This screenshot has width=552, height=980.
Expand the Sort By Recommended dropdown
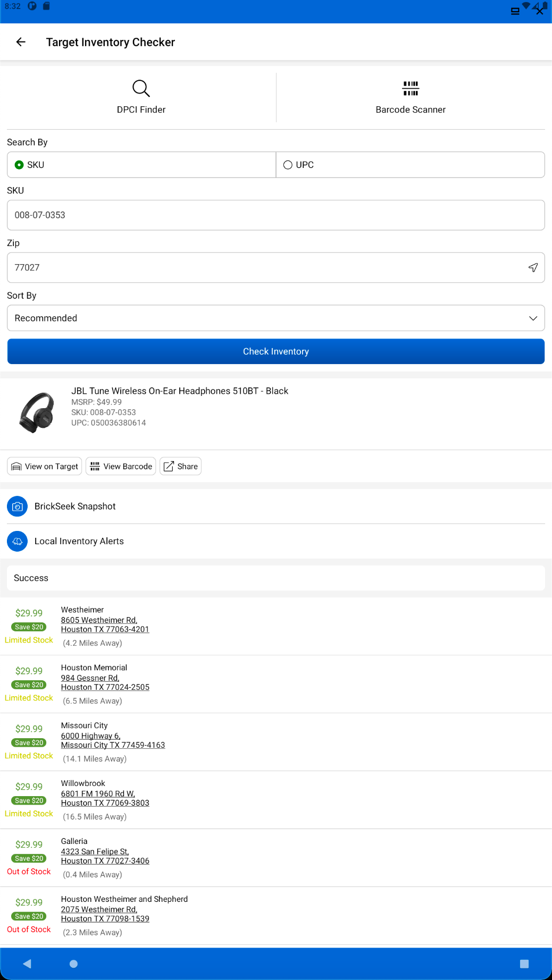(276, 318)
